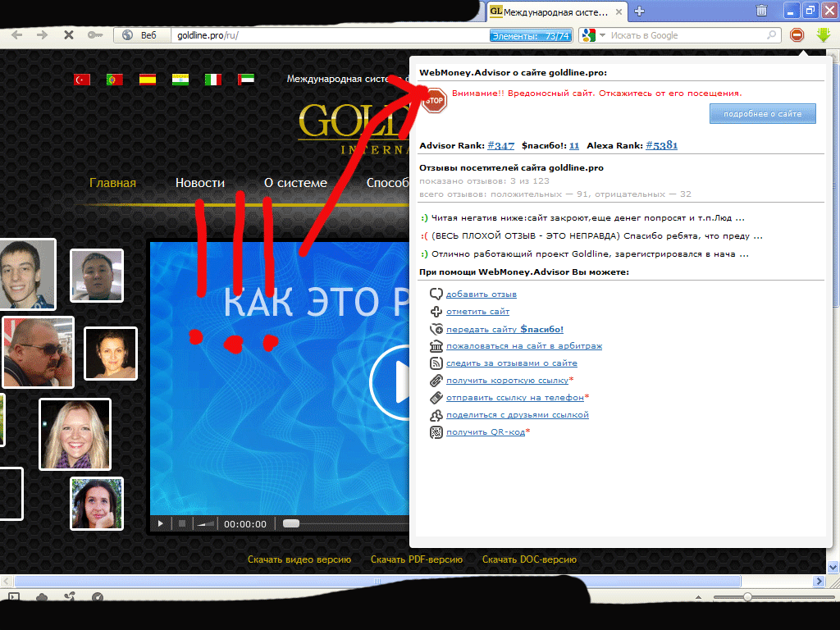
Task: Open Advisor Rank #347 link
Action: 500,146
